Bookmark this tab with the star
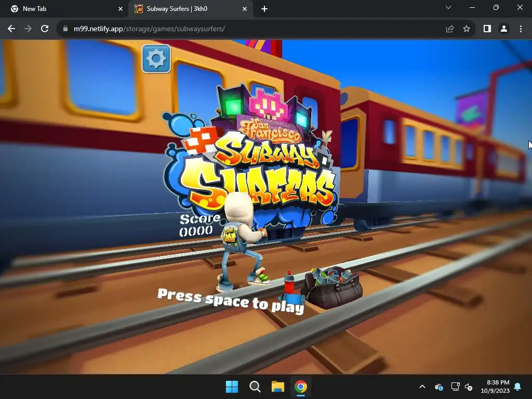This screenshot has height=399, width=532. [467, 29]
